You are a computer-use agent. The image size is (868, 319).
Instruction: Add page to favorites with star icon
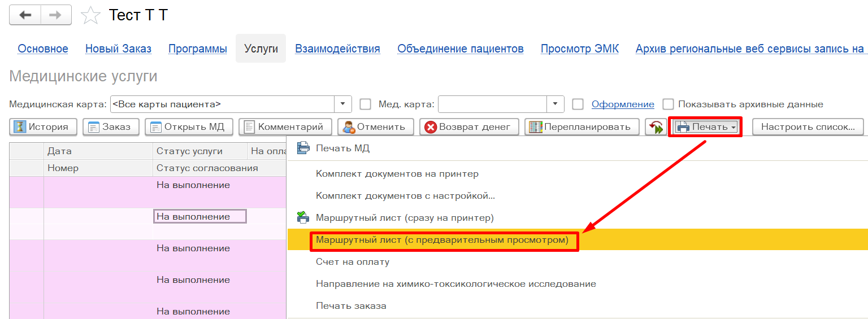pyautogui.click(x=90, y=15)
